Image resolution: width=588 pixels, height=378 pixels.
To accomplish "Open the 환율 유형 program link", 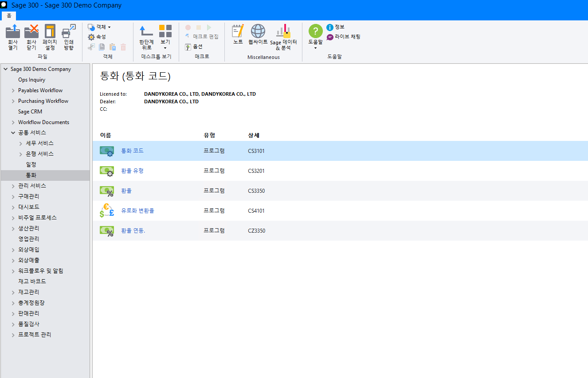I will (x=132, y=171).
